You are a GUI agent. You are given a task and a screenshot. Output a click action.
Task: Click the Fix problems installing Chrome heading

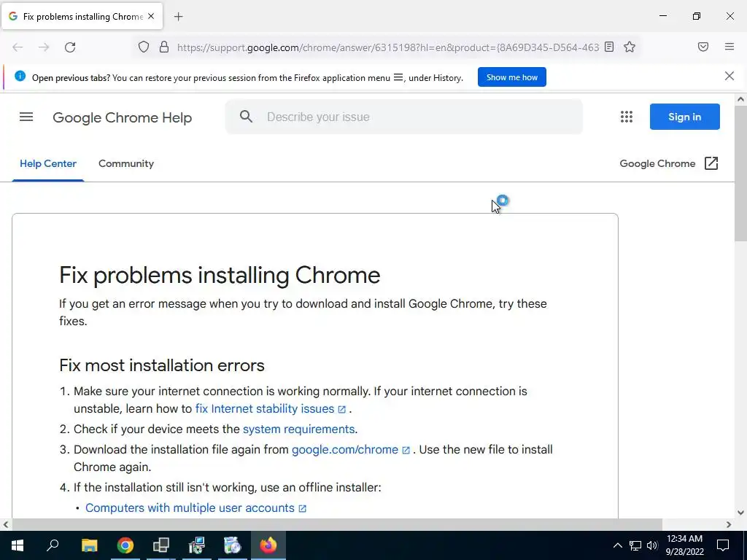coord(220,275)
